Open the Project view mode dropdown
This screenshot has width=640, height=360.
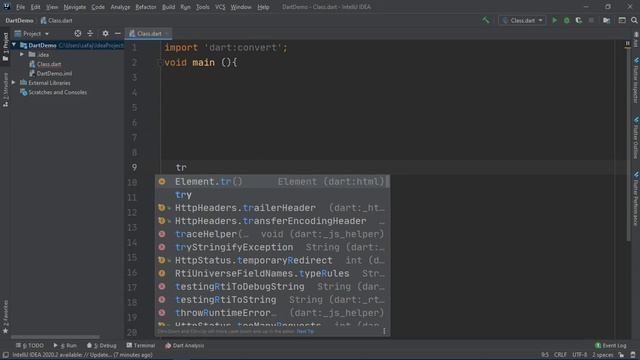tap(32, 33)
